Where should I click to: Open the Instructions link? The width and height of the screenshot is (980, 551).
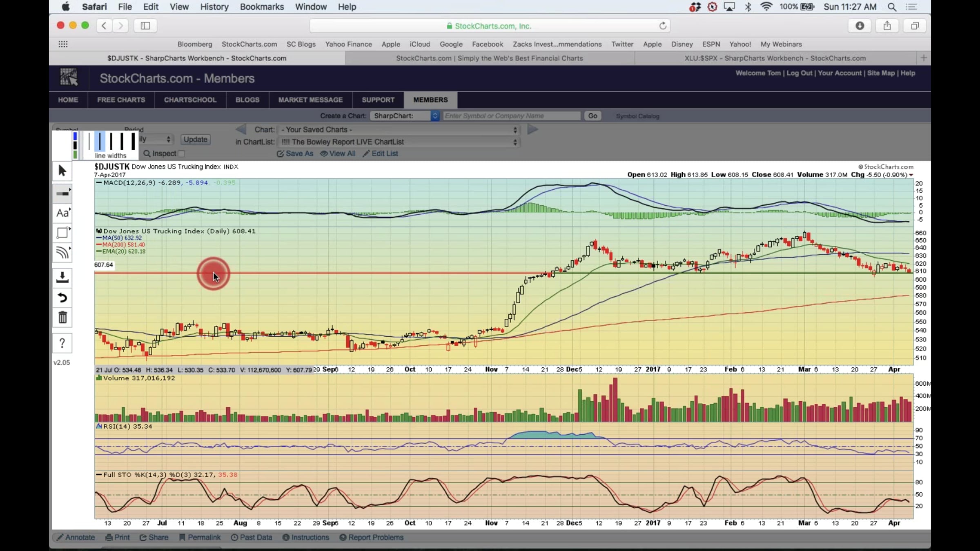point(306,537)
